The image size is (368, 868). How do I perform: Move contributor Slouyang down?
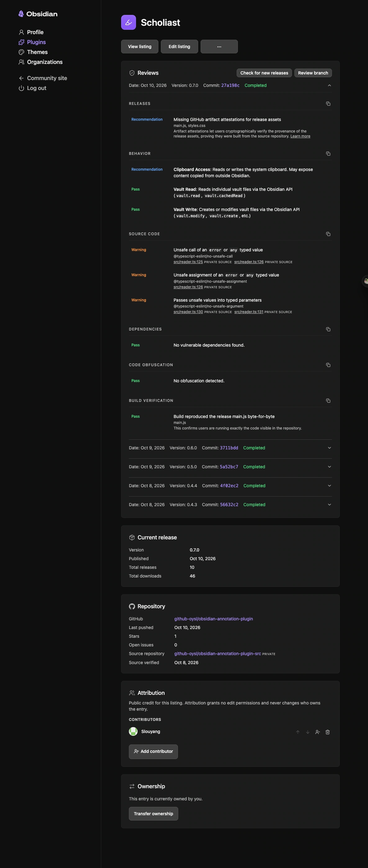point(308,732)
